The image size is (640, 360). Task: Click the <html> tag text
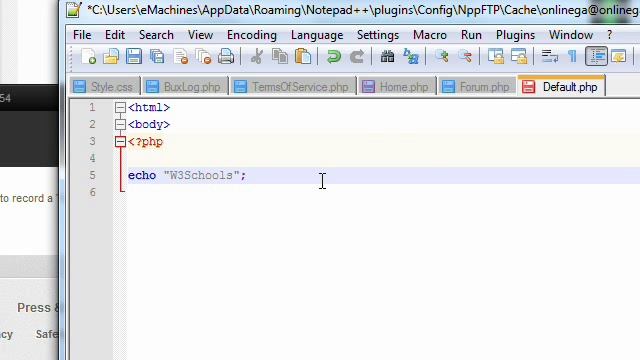click(x=149, y=107)
